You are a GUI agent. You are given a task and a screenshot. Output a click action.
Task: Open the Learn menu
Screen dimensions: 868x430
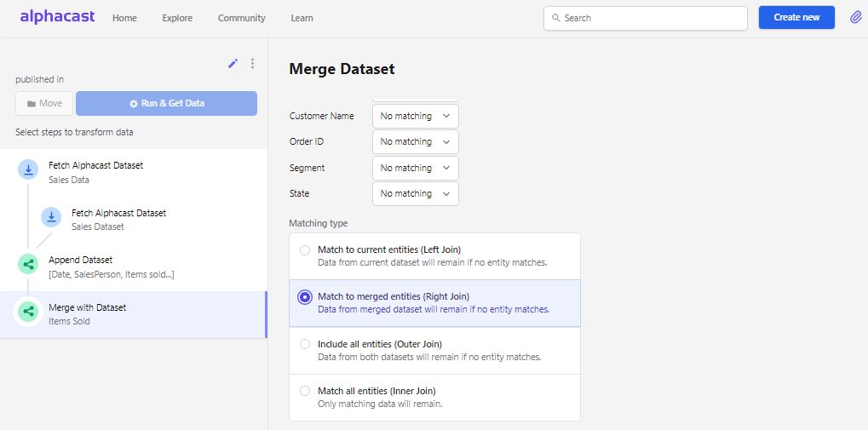tap(302, 18)
